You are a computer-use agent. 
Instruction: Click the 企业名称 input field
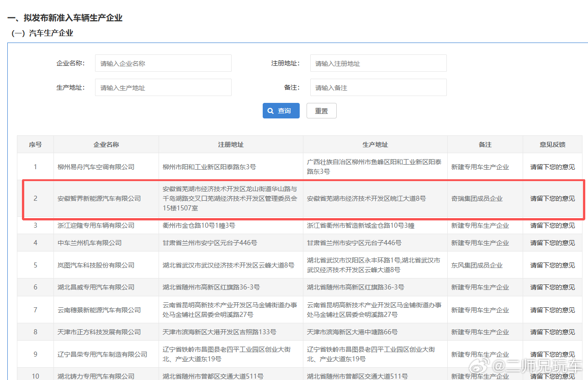[163, 64]
